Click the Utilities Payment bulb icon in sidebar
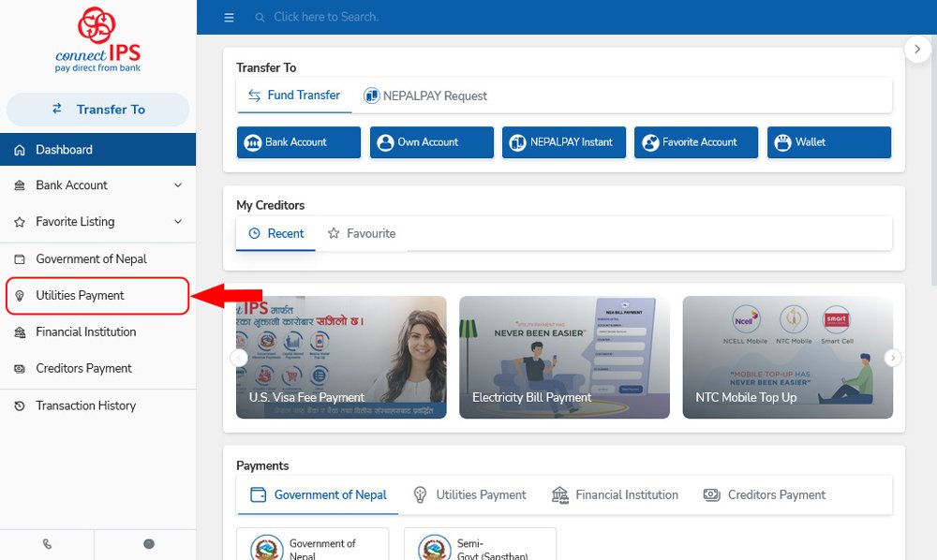Screen dimensions: 937x560 (x=20, y=296)
